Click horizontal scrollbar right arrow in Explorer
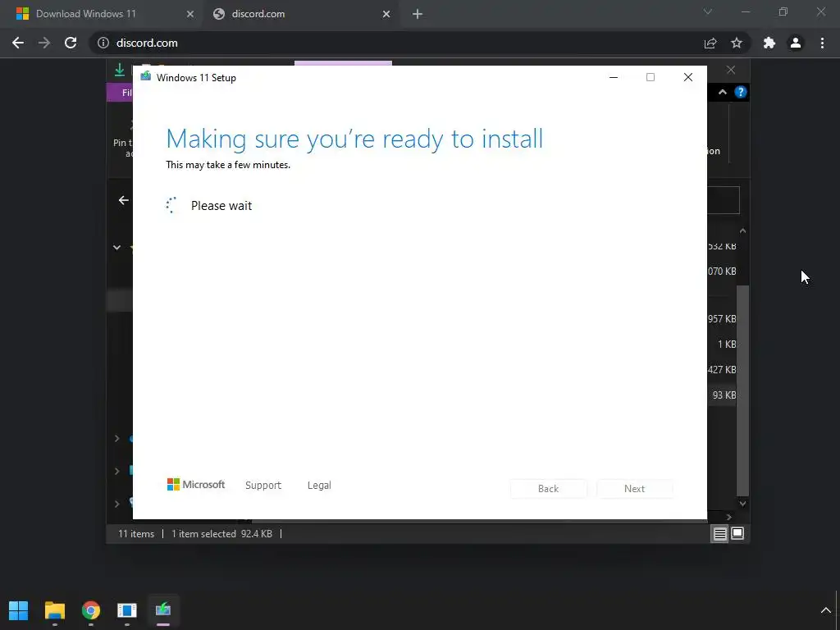Image resolution: width=840 pixels, height=630 pixels. [729, 517]
